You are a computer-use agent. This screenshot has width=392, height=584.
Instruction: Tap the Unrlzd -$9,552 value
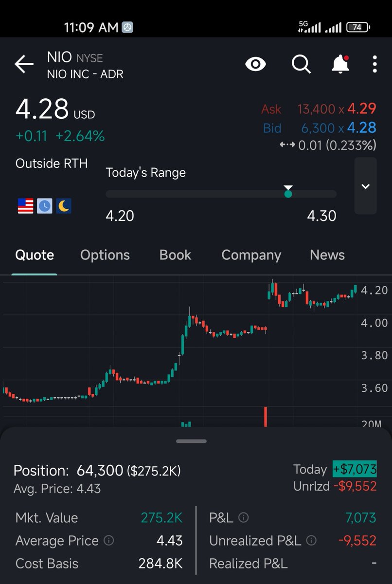[355, 486]
